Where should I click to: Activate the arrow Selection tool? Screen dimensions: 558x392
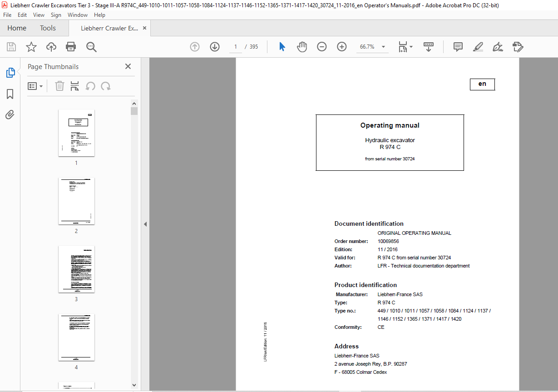pyautogui.click(x=282, y=47)
